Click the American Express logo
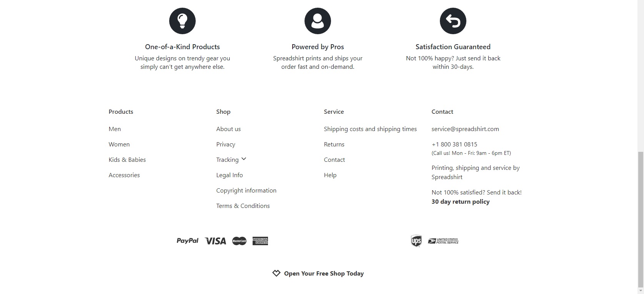Image resolution: width=644 pixels, height=294 pixels. pyautogui.click(x=260, y=241)
